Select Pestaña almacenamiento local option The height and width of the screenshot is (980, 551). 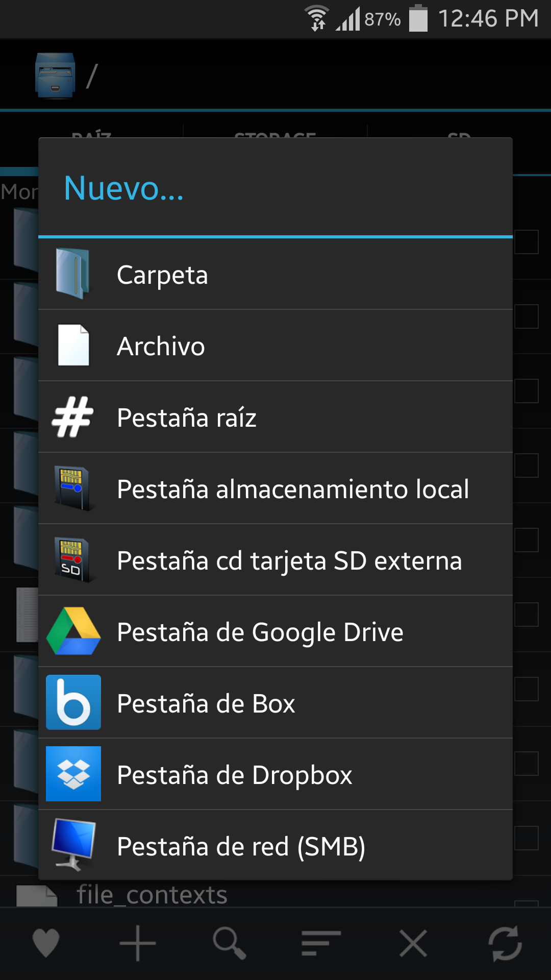pyautogui.click(x=275, y=488)
